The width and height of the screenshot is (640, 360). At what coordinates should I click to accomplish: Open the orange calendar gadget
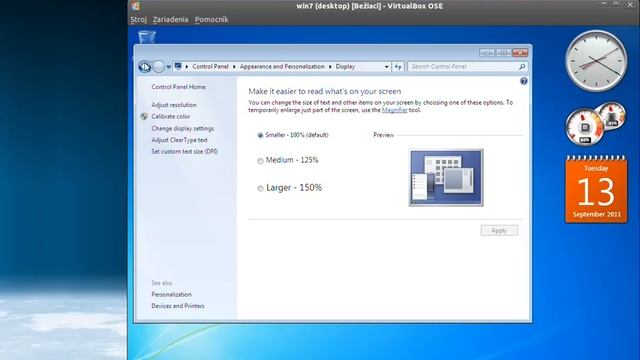click(x=596, y=189)
